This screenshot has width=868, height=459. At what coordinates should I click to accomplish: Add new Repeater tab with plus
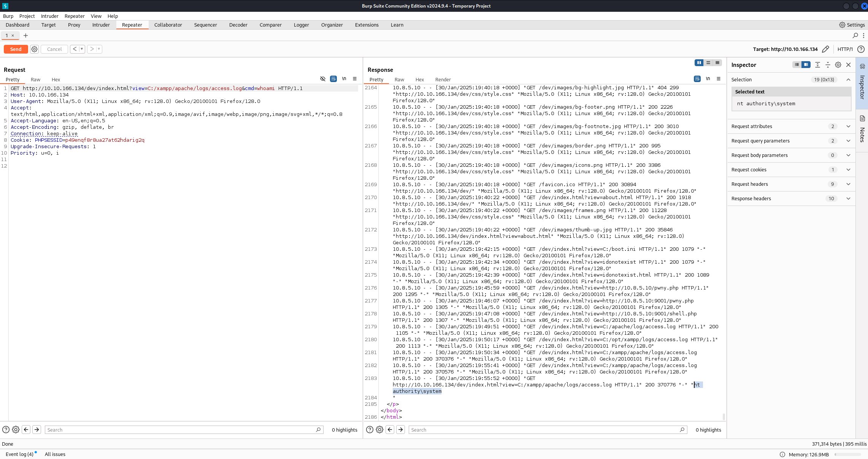[x=25, y=35]
